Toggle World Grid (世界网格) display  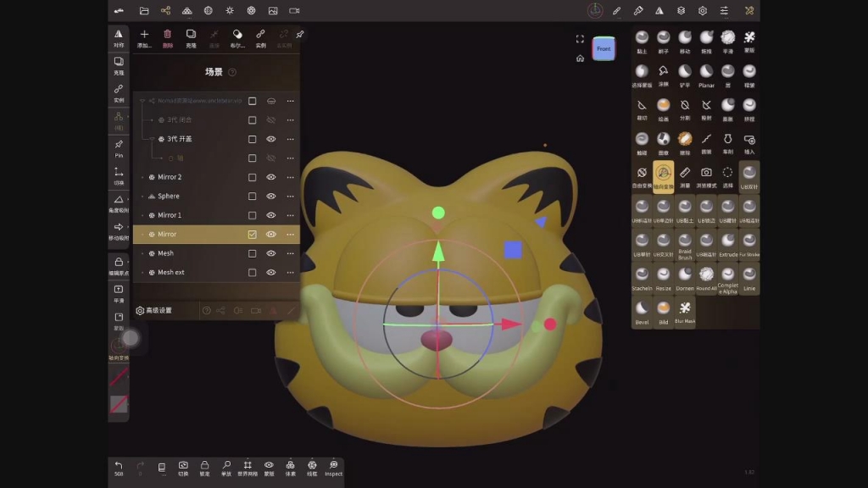[248, 468]
